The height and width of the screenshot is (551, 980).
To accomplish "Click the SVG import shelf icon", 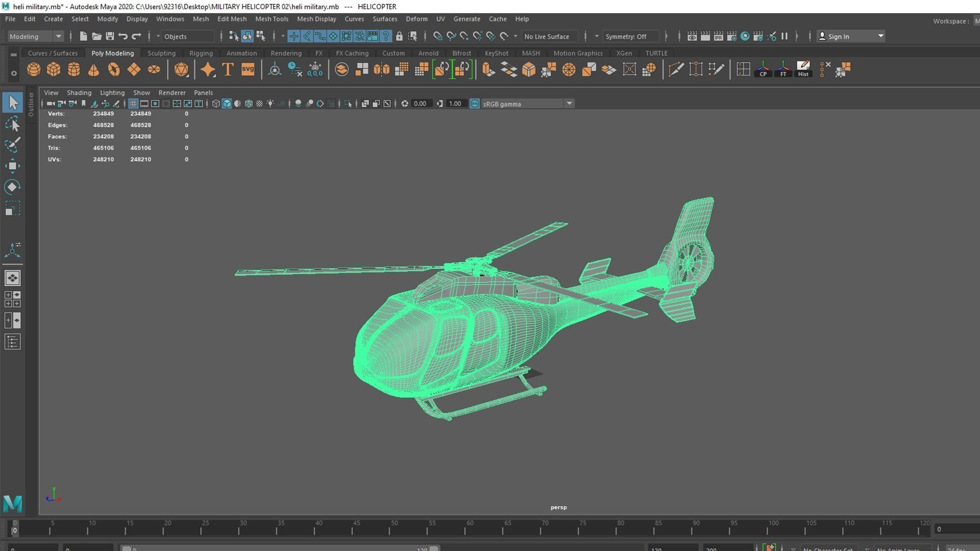I will point(248,69).
